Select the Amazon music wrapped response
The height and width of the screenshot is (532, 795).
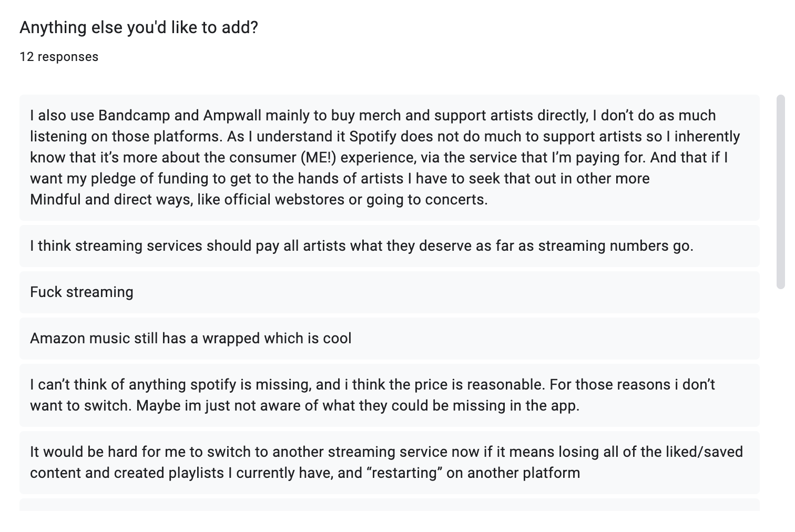389,339
